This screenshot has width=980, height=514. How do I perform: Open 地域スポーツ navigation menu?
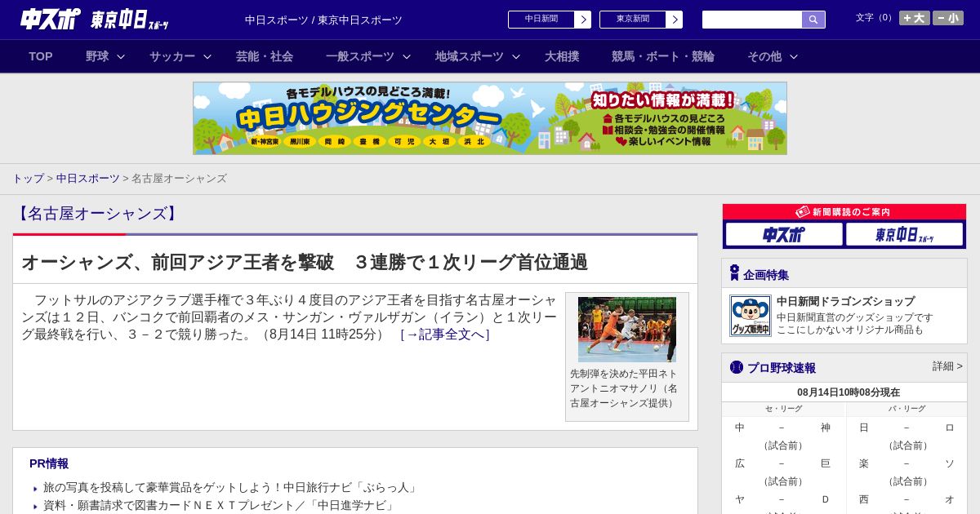tap(470, 56)
